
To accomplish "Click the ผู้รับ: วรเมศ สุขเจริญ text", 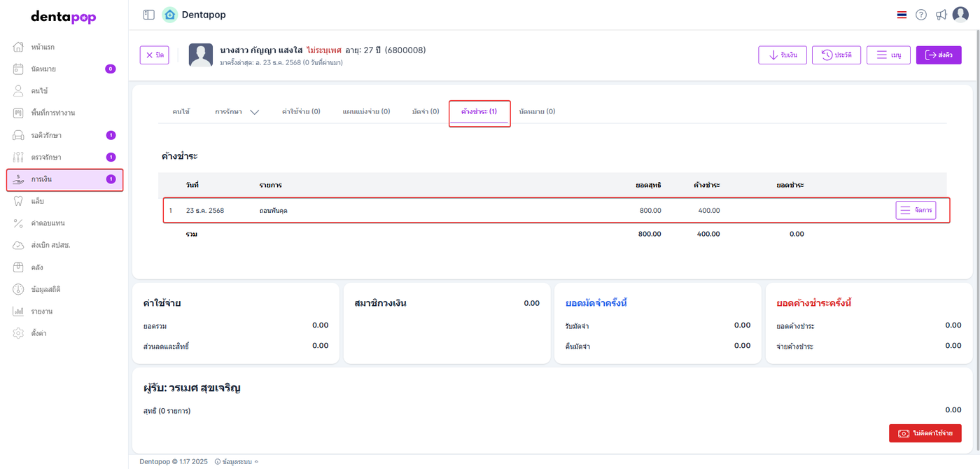I will (192, 387).
